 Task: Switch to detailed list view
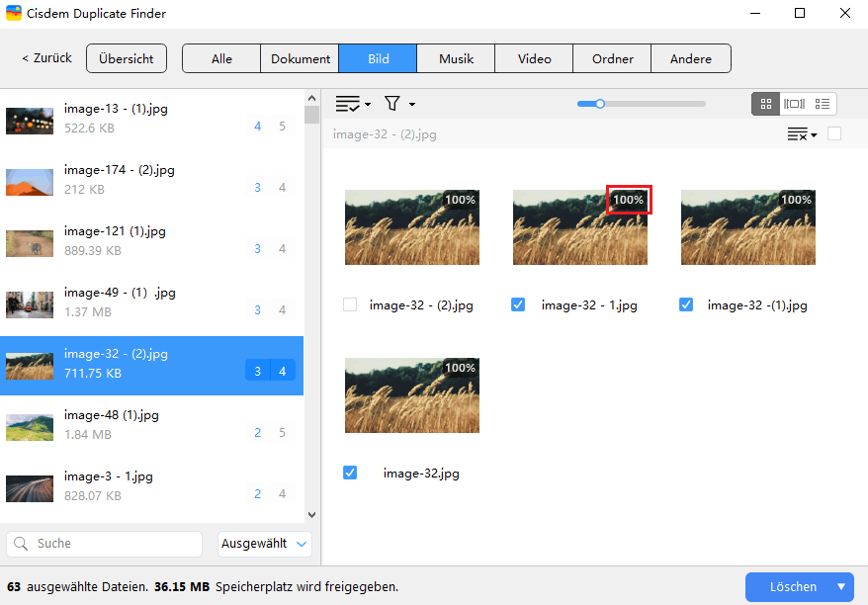[x=823, y=104]
